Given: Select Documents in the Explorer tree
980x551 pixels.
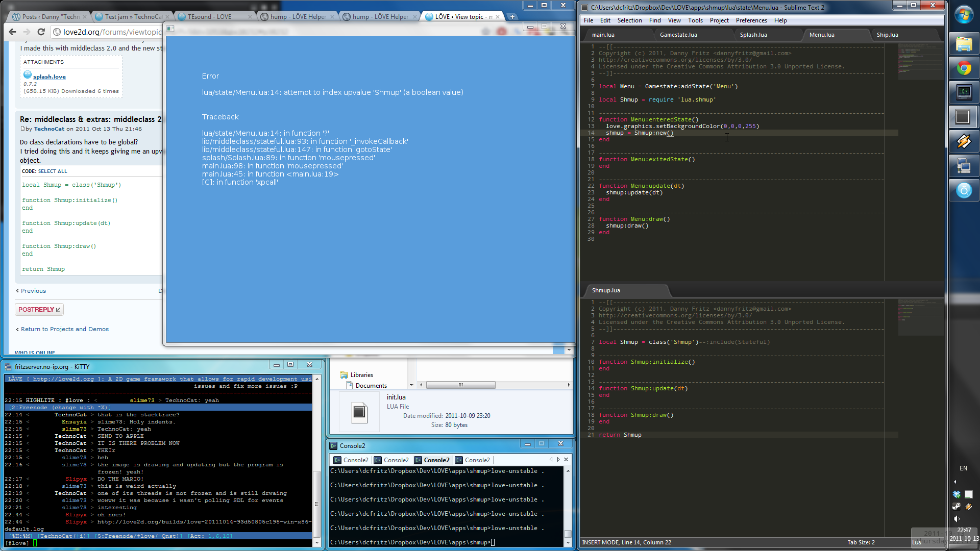Looking at the screenshot, I should (x=371, y=386).
